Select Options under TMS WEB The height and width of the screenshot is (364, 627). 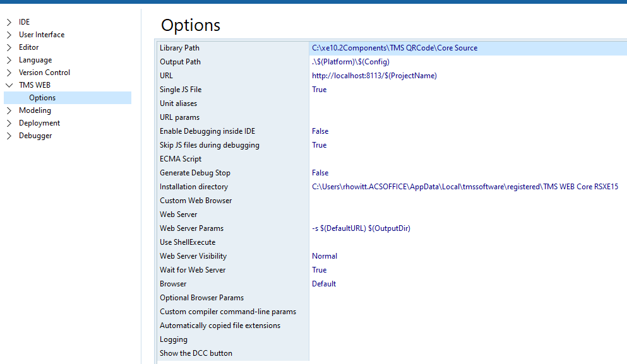tap(42, 98)
